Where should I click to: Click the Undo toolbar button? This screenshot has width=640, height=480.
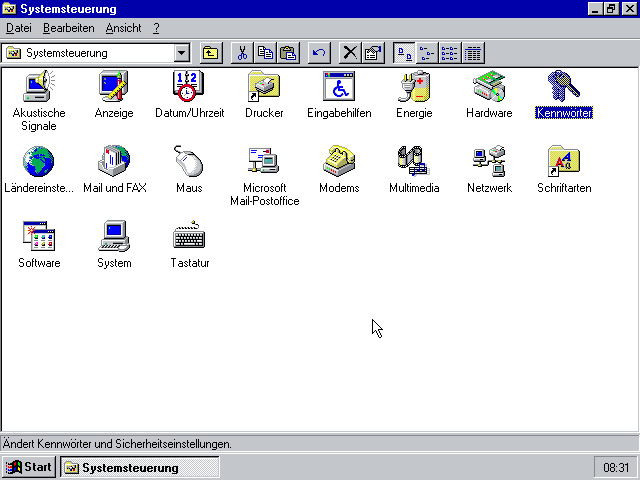[x=319, y=53]
